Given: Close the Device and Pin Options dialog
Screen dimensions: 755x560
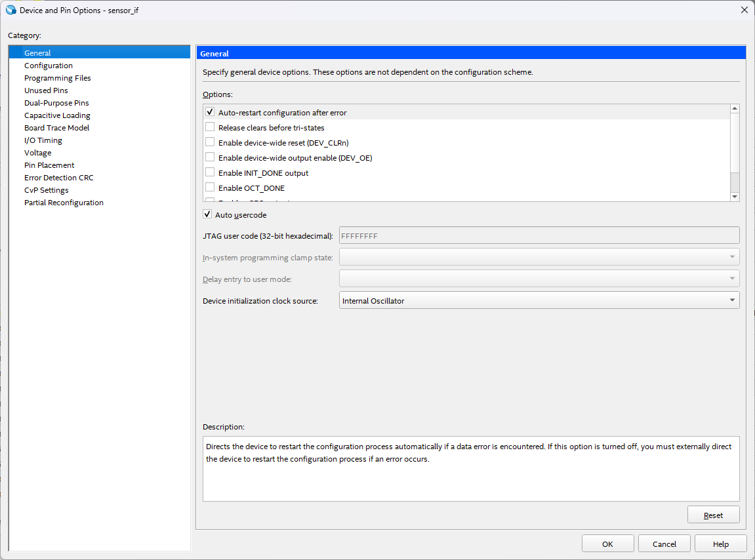Looking at the screenshot, I should click(x=744, y=10).
